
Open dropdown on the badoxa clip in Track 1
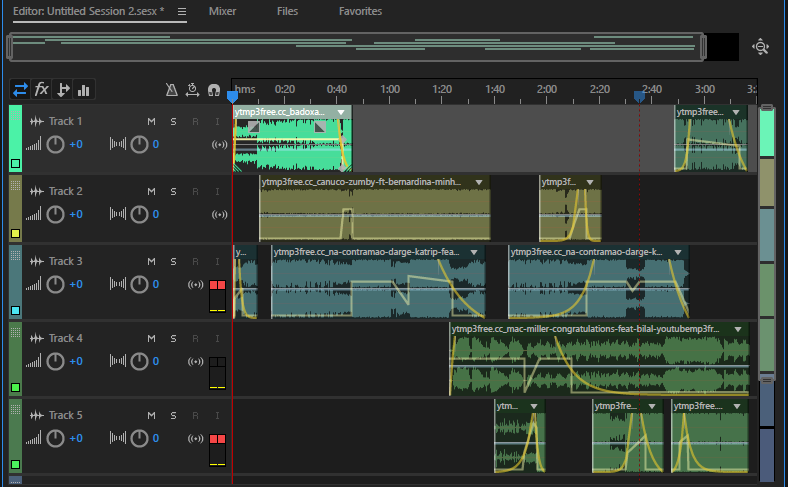(x=341, y=112)
